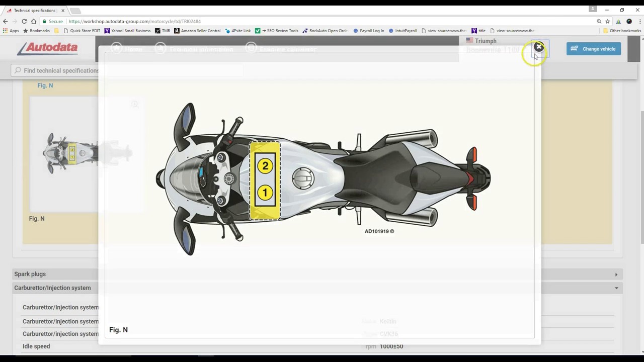Expand the Spark plugs section
This screenshot has height=362, width=644.
pyautogui.click(x=317, y=274)
